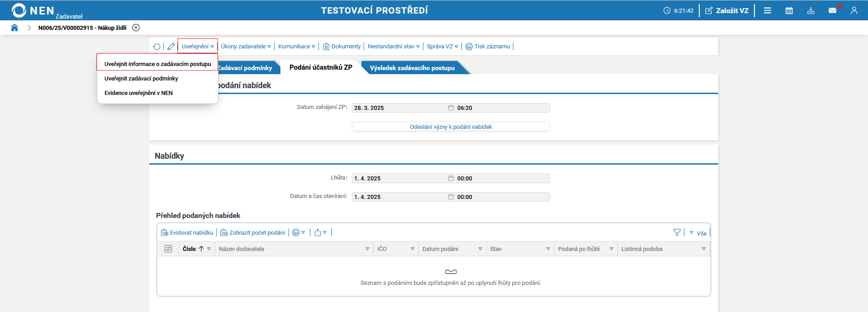Close the Nákup židlí breadcrumb tab

pos(136,28)
